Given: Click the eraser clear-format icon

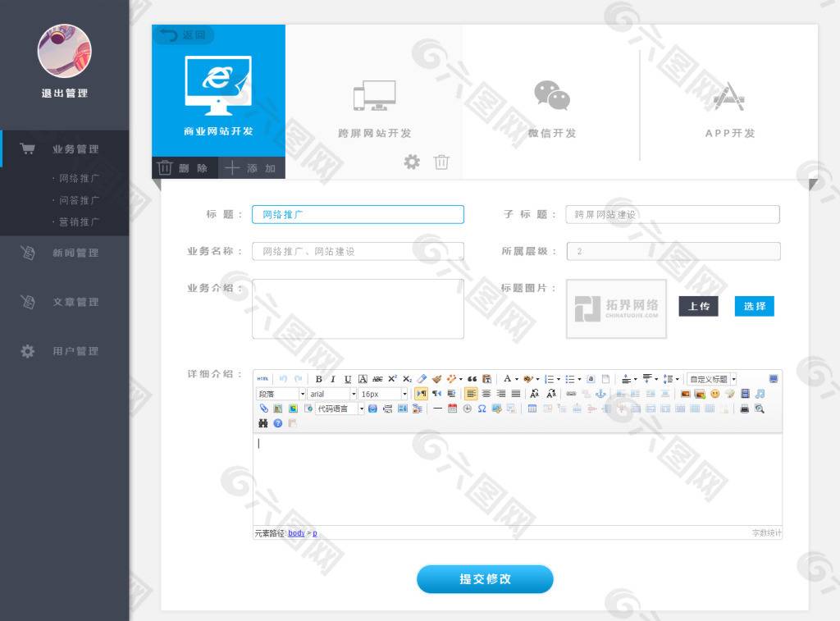Looking at the screenshot, I should point(422,379).
